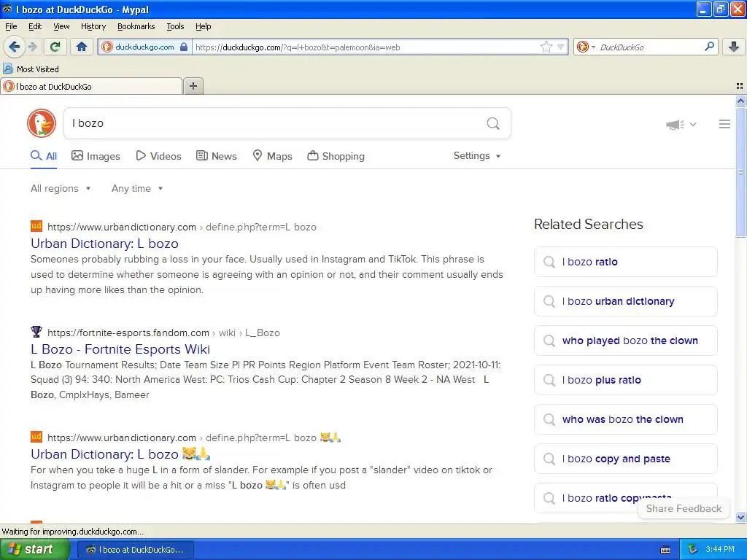The image size is (747, 560).
Task: Search related l bozo plus ratio
Action: click(x=625, y=380)
